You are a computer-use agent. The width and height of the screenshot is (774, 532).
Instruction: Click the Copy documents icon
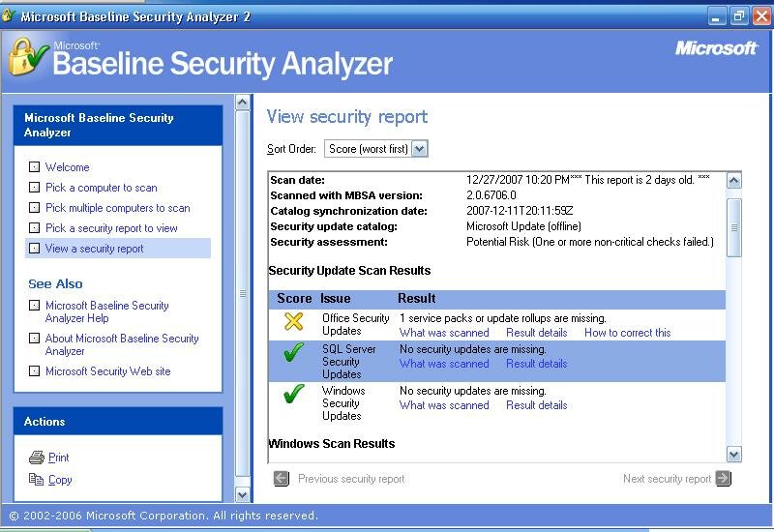tap(36, 479)
